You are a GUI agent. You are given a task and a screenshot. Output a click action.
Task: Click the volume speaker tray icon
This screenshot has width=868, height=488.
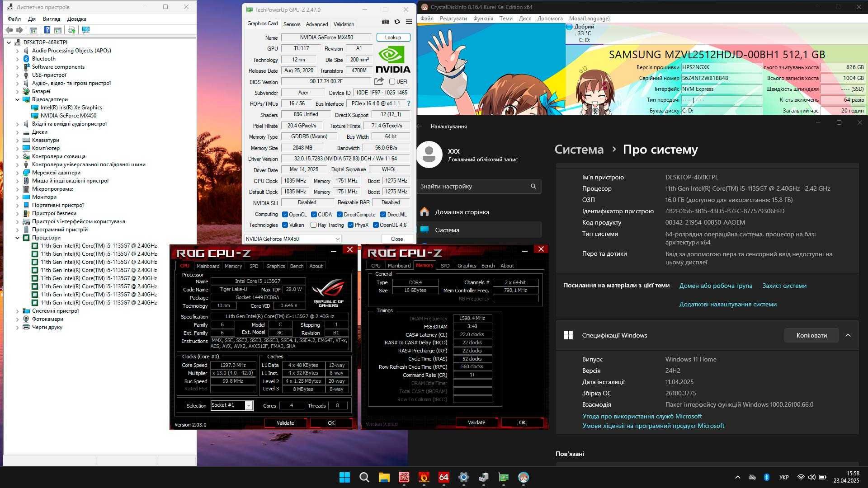[811, 477]
